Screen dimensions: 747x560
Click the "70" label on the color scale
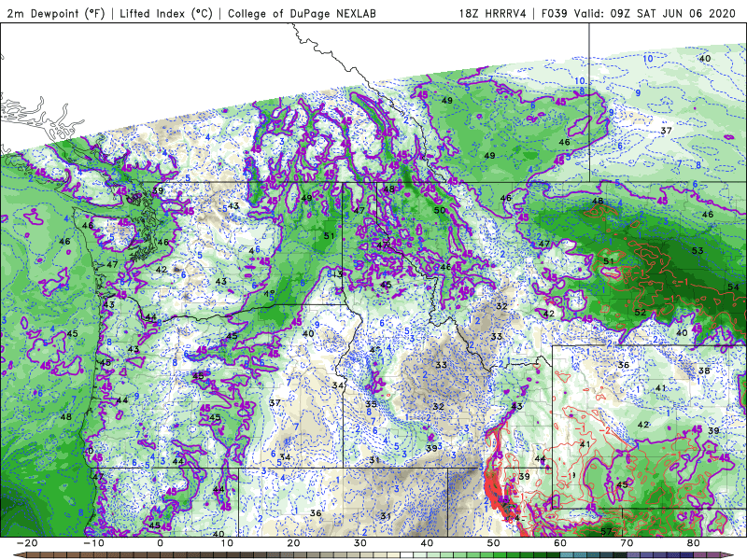click(x=627, y=543)
